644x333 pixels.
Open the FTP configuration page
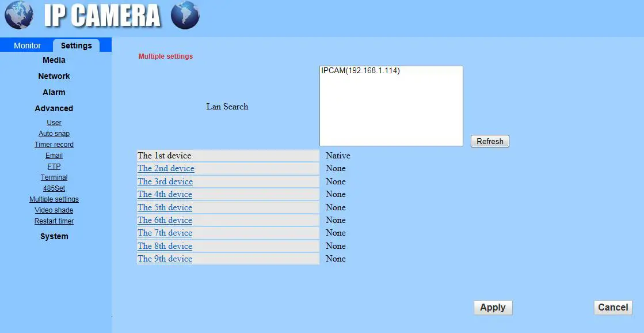point(54,166)
